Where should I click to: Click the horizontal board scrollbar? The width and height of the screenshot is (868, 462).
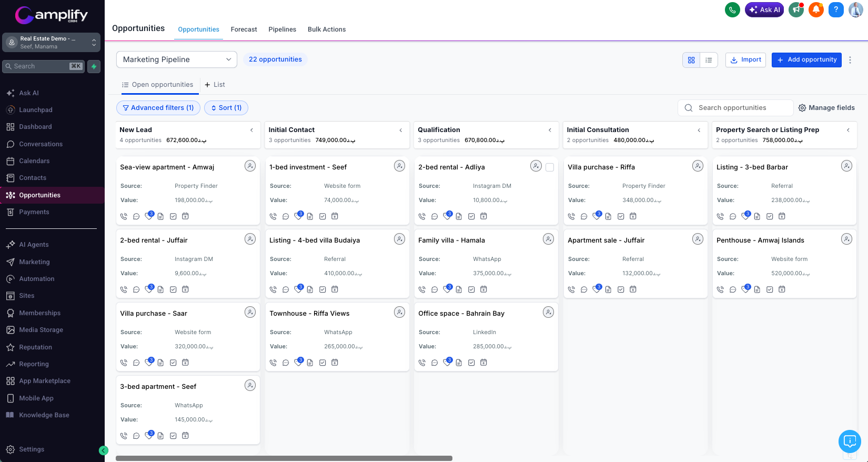click(284, 458)
